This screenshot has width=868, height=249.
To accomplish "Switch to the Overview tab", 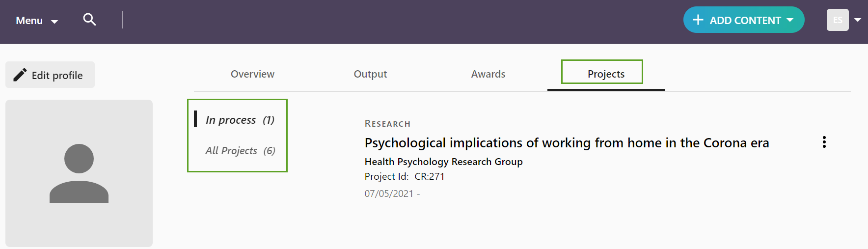I will 252,74.
